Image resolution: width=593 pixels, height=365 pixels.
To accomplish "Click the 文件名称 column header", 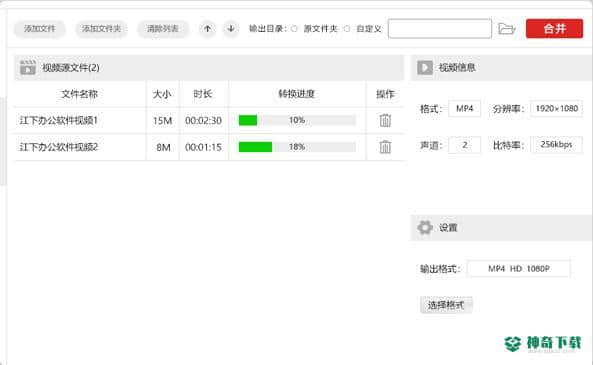I will [x=80, y=94].
